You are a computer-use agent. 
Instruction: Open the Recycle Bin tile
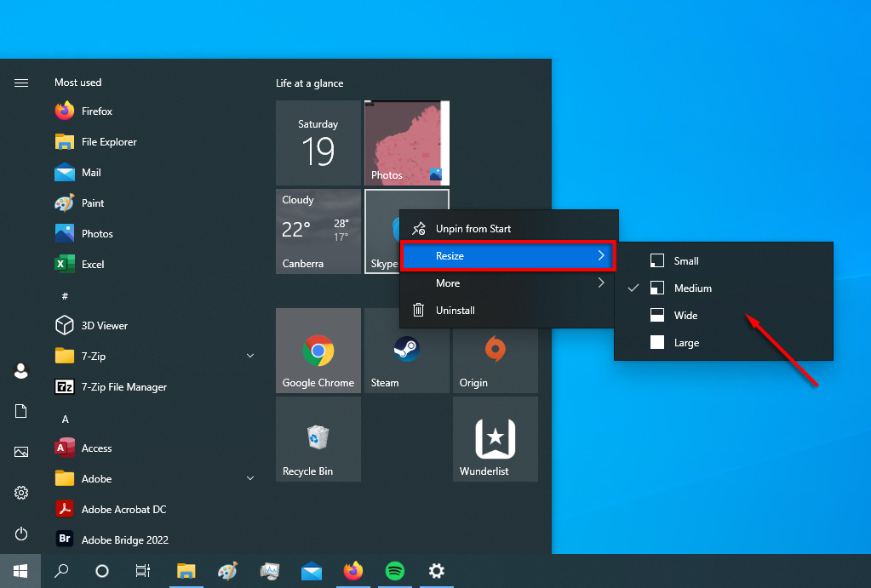click(318, 438)
